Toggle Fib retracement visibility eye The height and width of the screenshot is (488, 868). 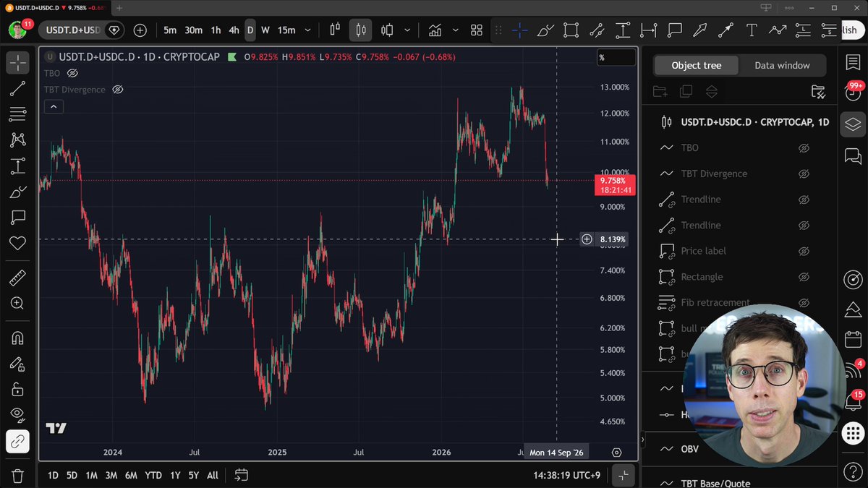point(803,303)
